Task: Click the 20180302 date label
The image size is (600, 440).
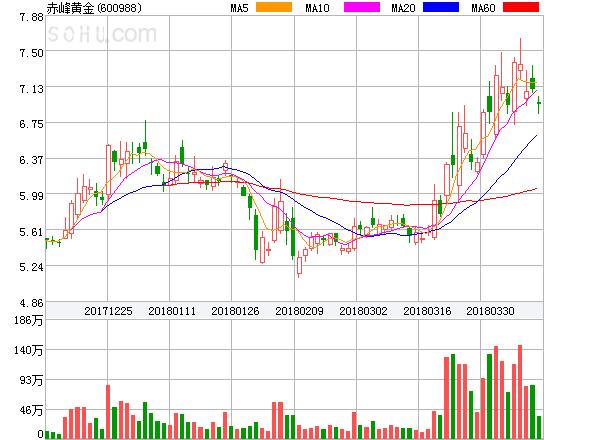Action: pos(363,311)
